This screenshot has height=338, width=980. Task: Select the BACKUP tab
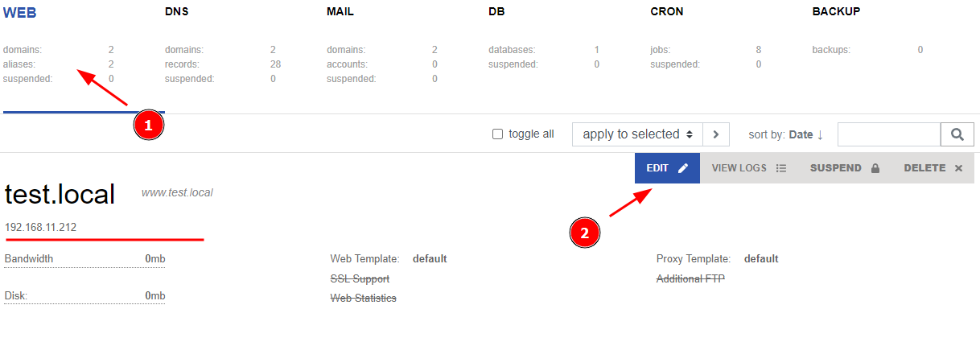point(836,12)
